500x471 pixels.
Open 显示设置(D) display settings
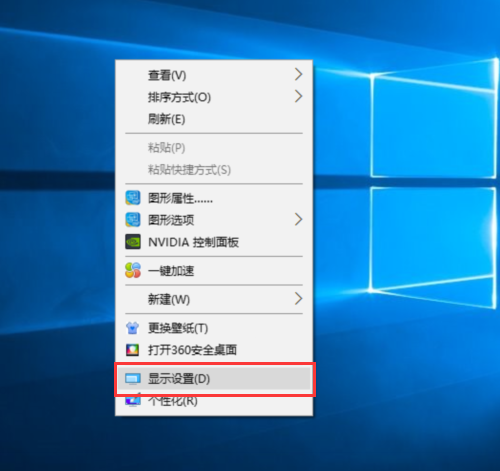click(x=215, y=379)
